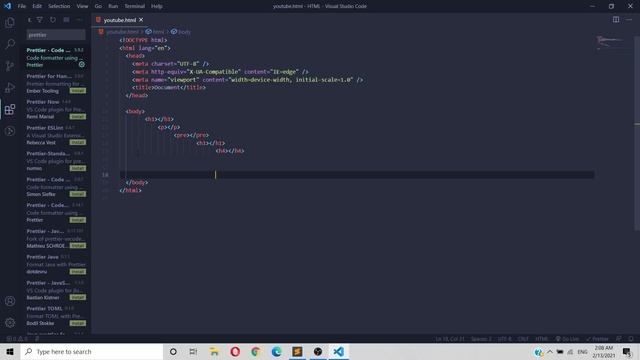This screenshot has height=360, width=640.
Task: Install Prettier-Standard by numso
Action: click(x=78, y=168)
